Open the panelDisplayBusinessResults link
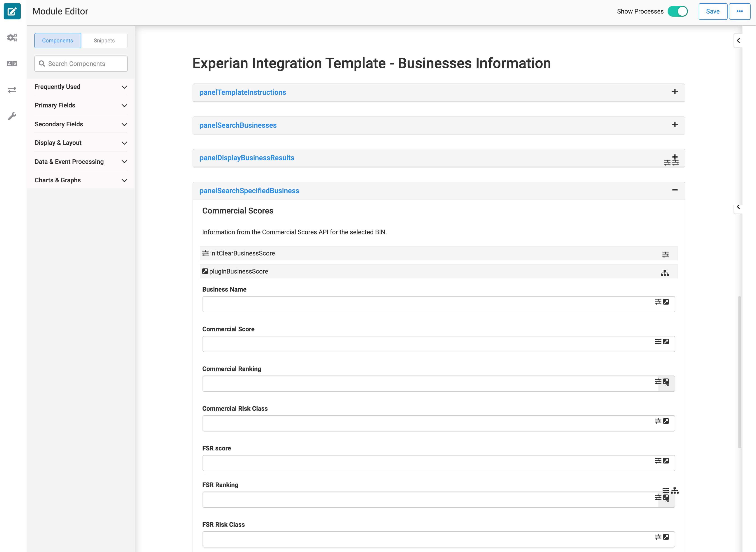The image size is (756, 552). pyautogui.click(x=247, y=158)
